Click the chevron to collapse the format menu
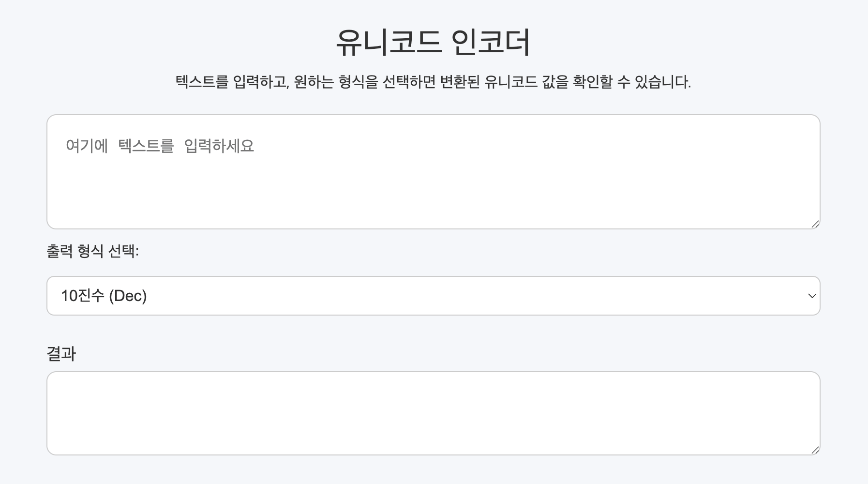 [x=812, y=296]
